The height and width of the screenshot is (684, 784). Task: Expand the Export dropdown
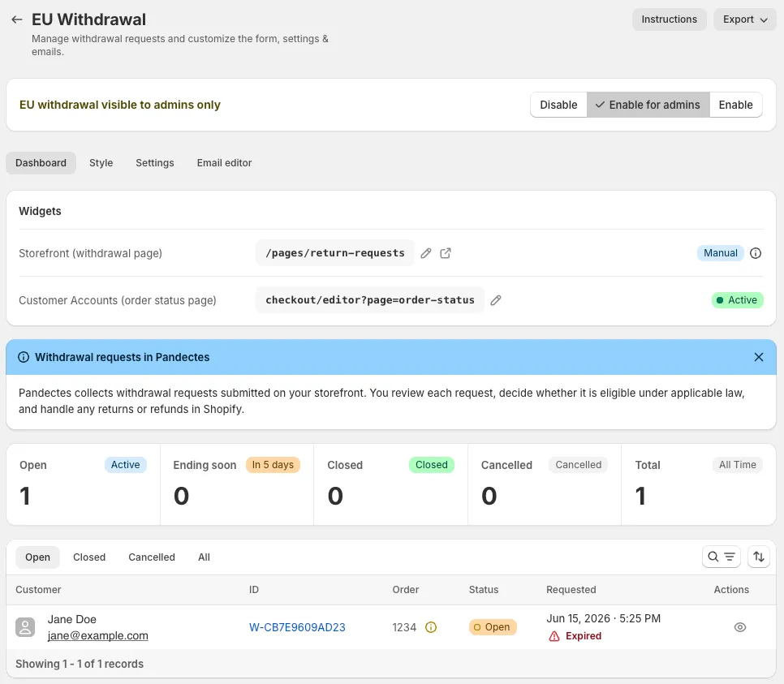(744, 19)
